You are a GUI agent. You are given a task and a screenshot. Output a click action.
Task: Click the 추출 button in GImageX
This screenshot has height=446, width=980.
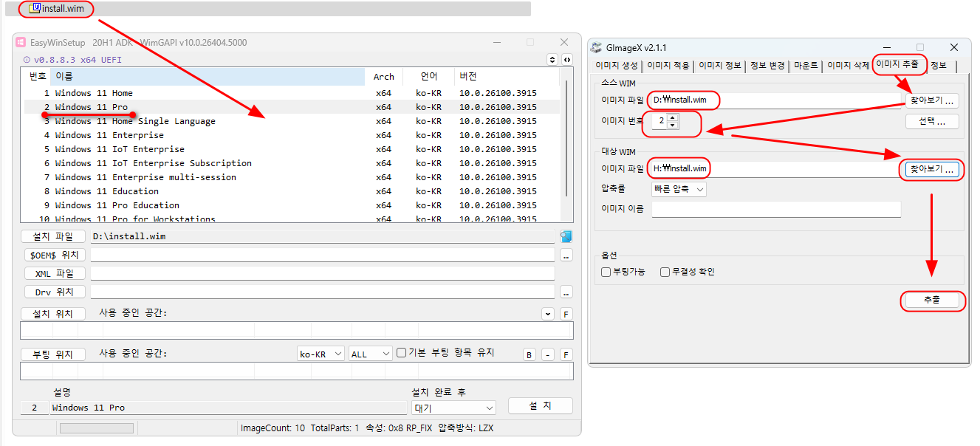tap(932, 301)
